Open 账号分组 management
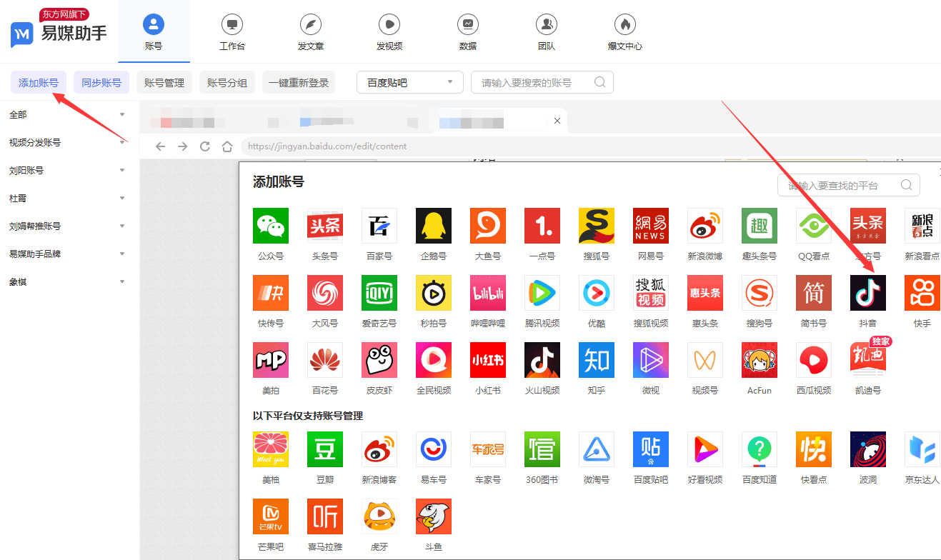This screenshot has width=941, height=560. tap(227, 82)
